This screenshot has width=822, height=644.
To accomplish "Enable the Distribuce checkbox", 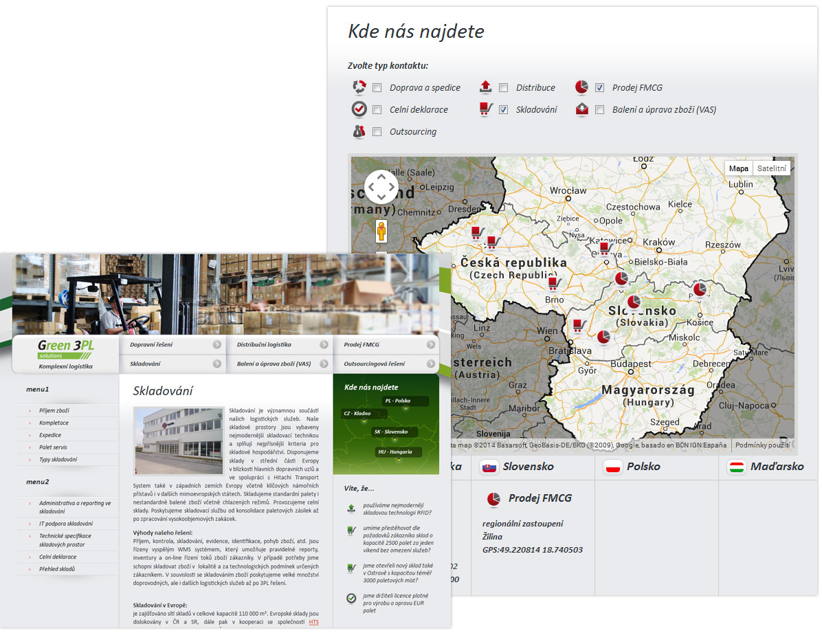I will click(503, 88).
